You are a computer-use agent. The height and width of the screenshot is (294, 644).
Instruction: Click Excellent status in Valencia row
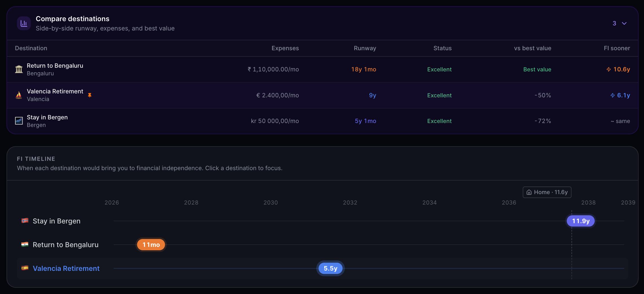pyautogui.click(x=439, y=95)
